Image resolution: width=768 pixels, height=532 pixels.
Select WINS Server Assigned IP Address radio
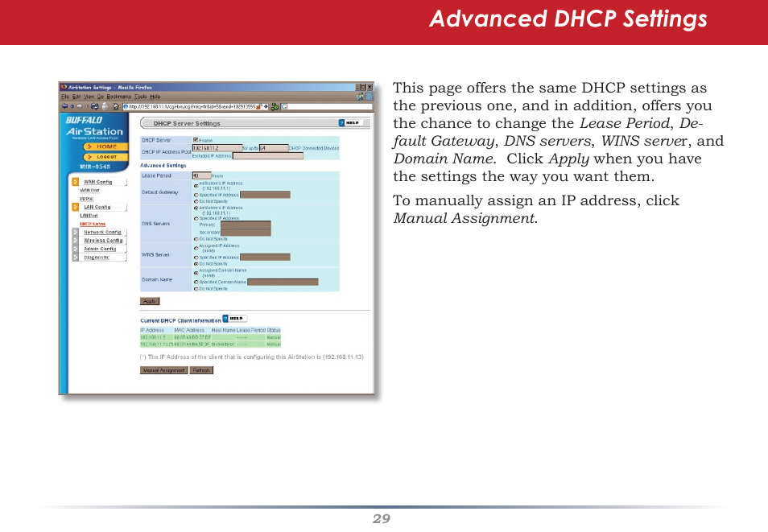coord(196,249)
